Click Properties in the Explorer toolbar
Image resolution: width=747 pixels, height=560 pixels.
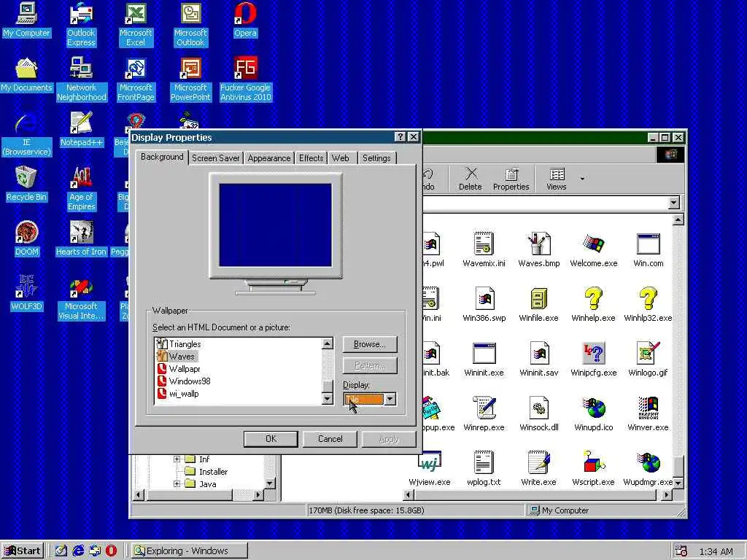511,179
